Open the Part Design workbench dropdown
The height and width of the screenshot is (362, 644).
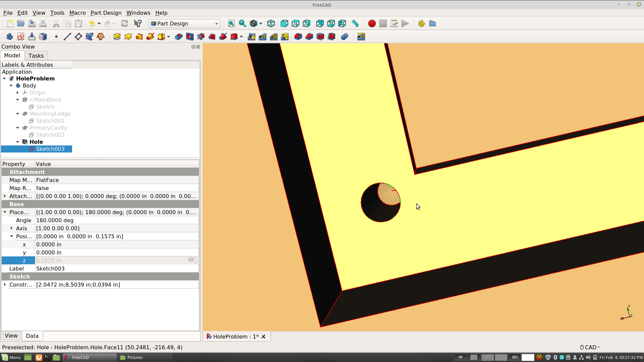185,23
